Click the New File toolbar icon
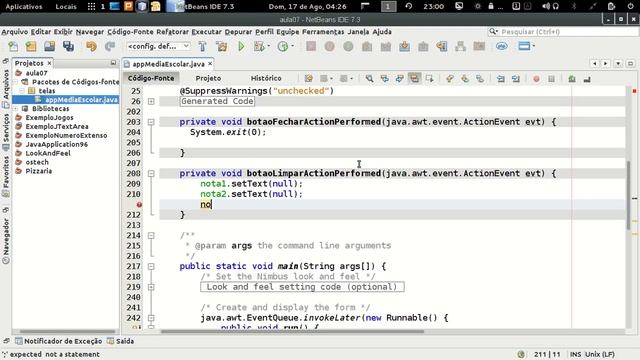This screenshot has height=360, width=640. coord(13,47)
